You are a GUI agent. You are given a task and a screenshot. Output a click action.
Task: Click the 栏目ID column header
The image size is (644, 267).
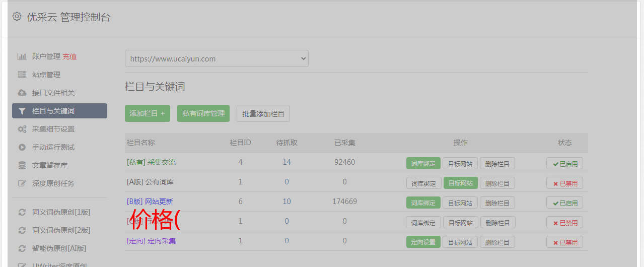[x=241, y=143]
